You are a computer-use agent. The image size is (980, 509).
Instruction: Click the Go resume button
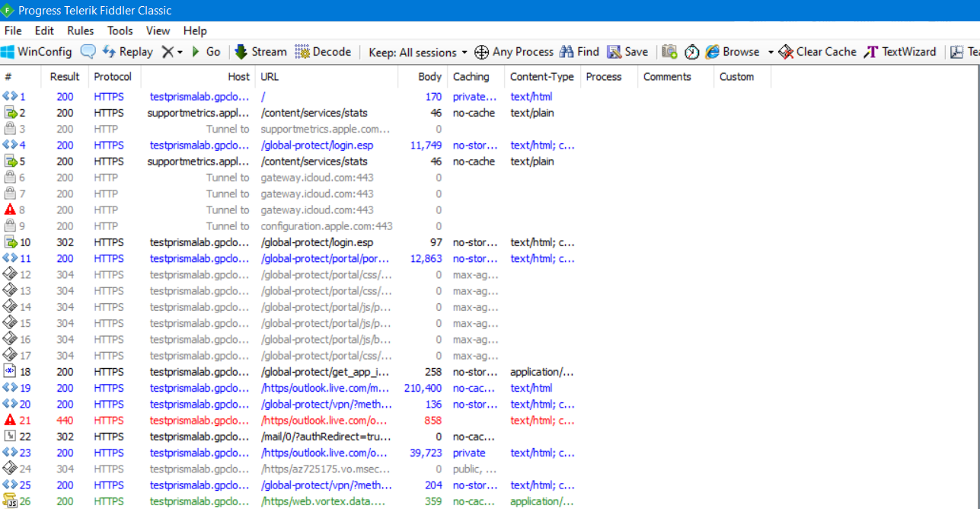206,52
